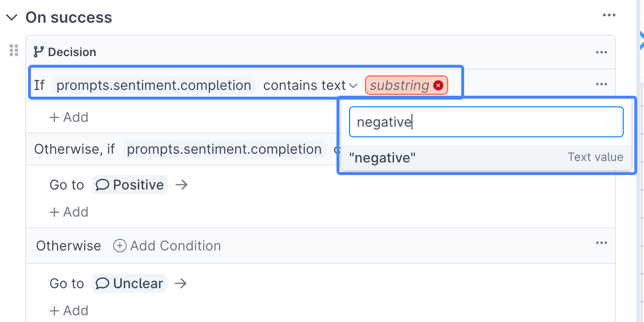Collapse the On success section chevron
The width and height of the screenshot is (644, 322).
[x=11, y=18]
